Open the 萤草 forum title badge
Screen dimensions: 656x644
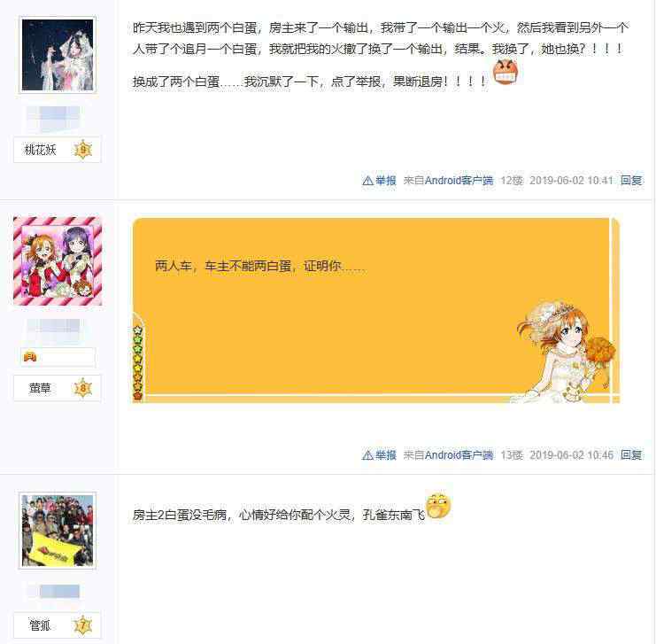click(58, 388)
